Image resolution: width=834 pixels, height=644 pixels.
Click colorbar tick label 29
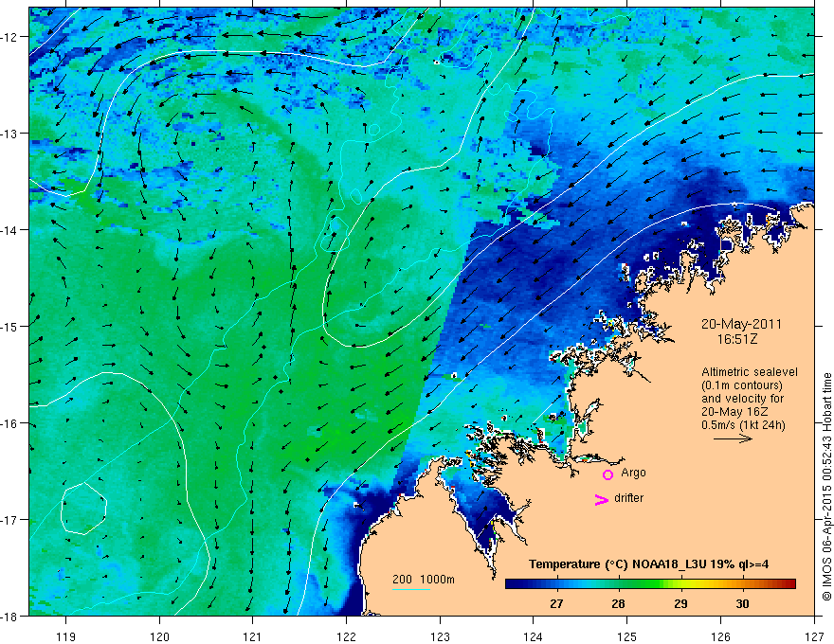tap(680, 603)
